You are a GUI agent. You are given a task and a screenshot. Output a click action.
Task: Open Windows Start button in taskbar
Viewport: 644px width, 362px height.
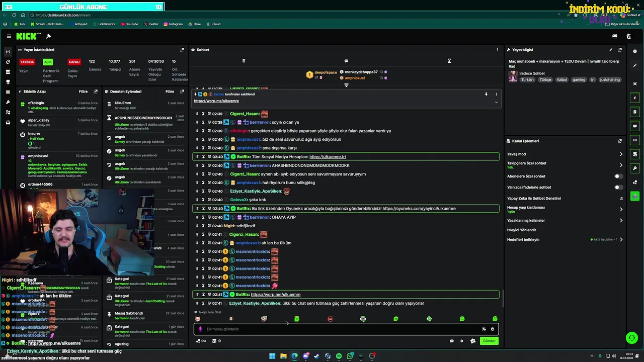272,356
